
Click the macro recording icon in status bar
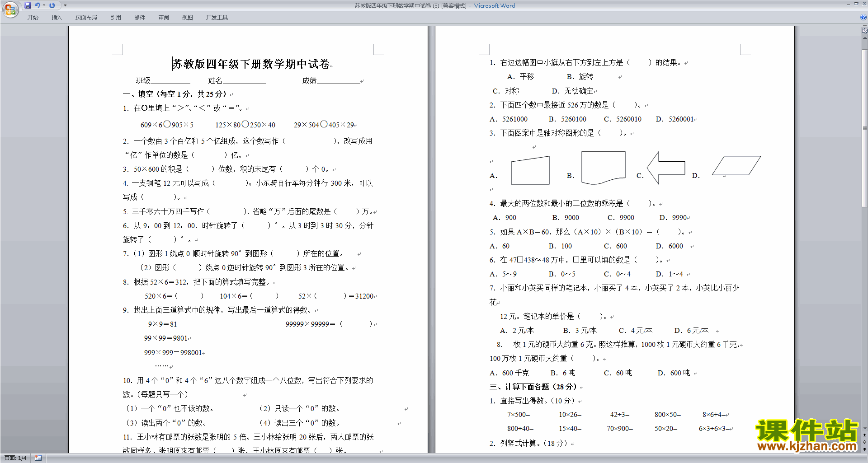pyautogui.click(x=38, y=458)
